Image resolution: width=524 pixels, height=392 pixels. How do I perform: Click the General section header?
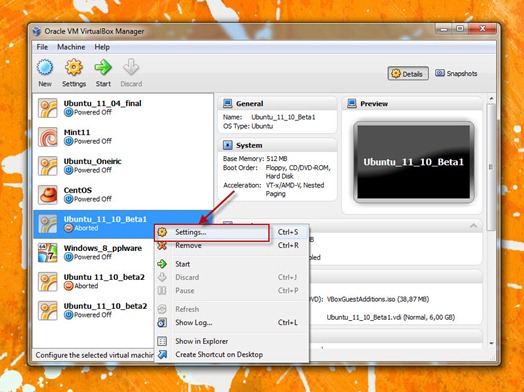(x=277, y=104)
